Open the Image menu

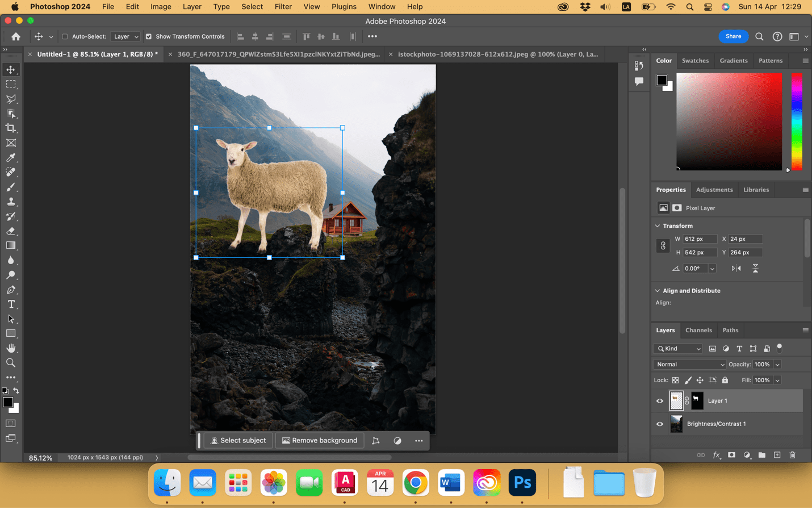[x=161, y=7]
